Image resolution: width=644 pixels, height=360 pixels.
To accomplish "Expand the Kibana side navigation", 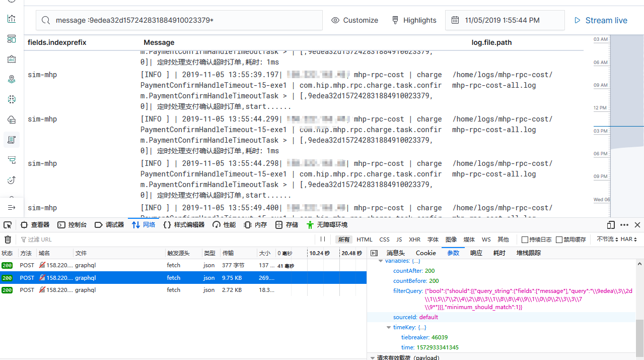I will pos(12,208).
